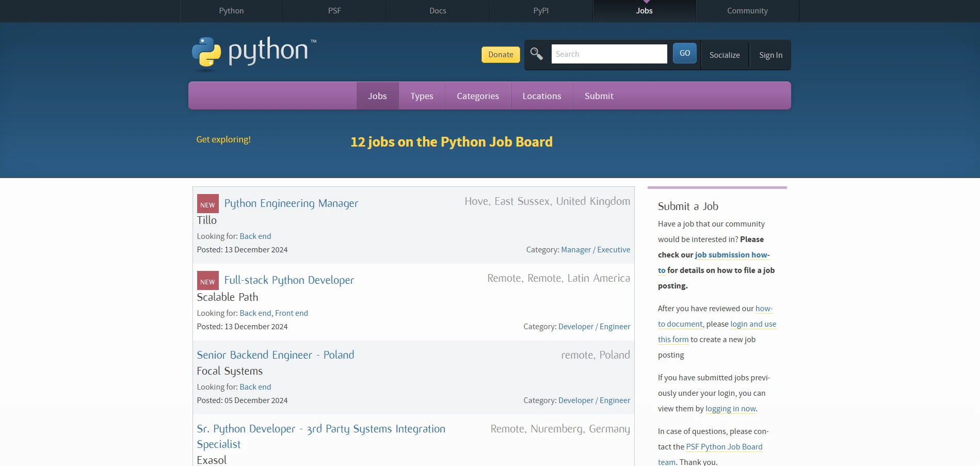This screenshot has width=980, height=466.
Task: Open Developer / Engineer category for Focal Systems
Action: (594, 400)
